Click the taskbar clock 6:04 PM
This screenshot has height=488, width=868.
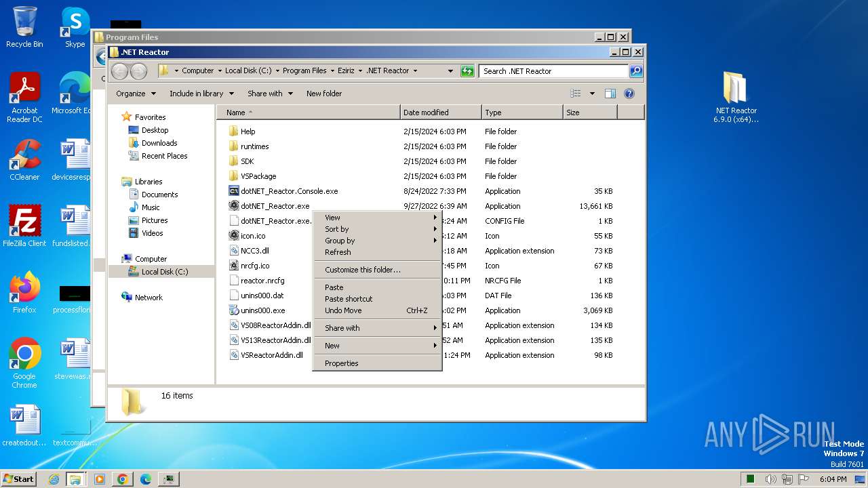[x=833, y=479]
